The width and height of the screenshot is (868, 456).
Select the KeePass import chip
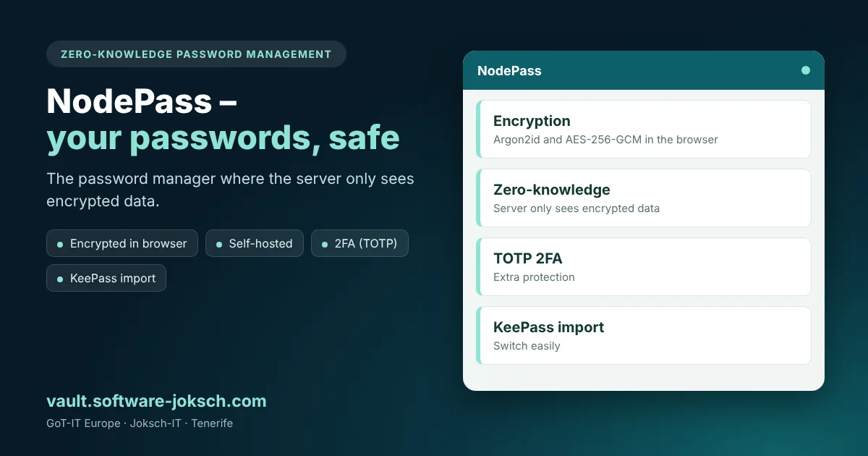pos(106,278)
